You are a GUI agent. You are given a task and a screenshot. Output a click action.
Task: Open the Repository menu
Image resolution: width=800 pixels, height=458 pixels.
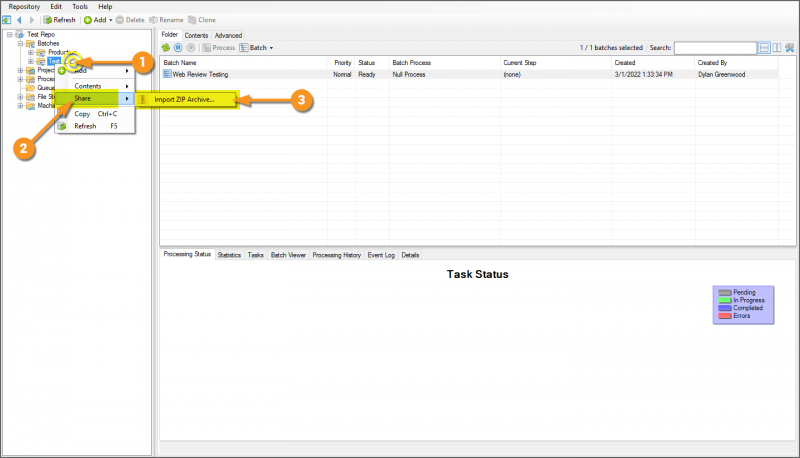click(24, 7)
